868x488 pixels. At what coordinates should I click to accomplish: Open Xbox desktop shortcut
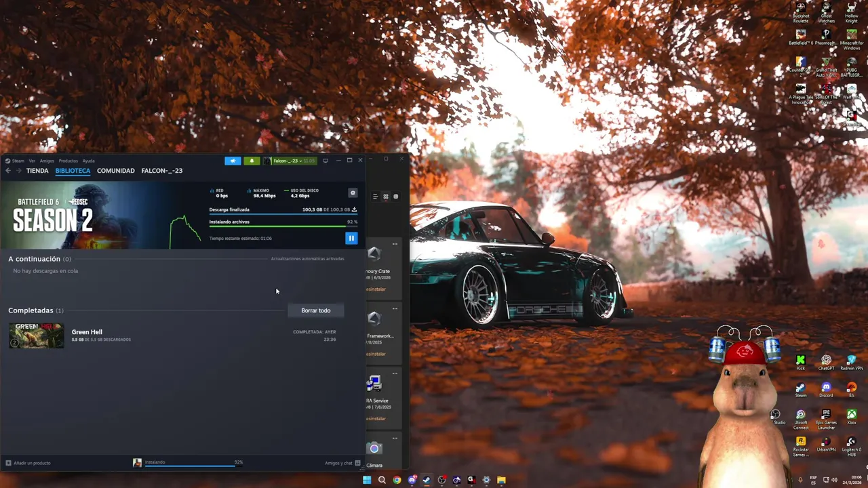tap(852, 417)
